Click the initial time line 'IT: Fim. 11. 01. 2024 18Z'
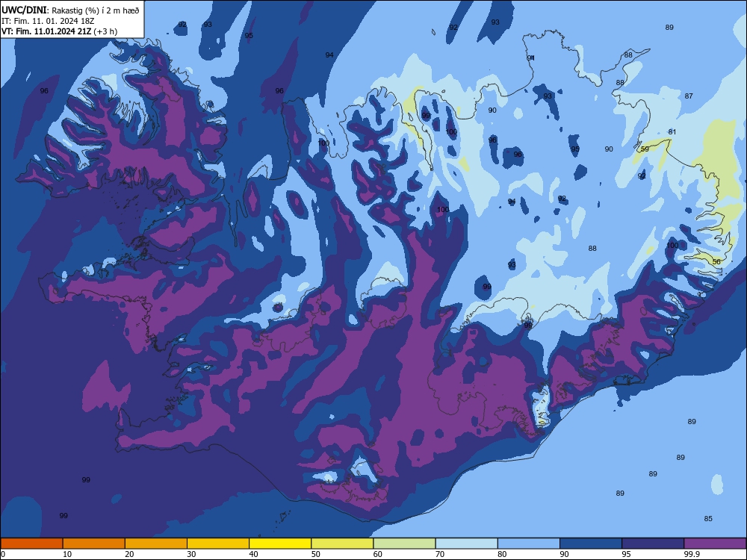The height and width of the screenshot is (560, 747). point(48,21)
